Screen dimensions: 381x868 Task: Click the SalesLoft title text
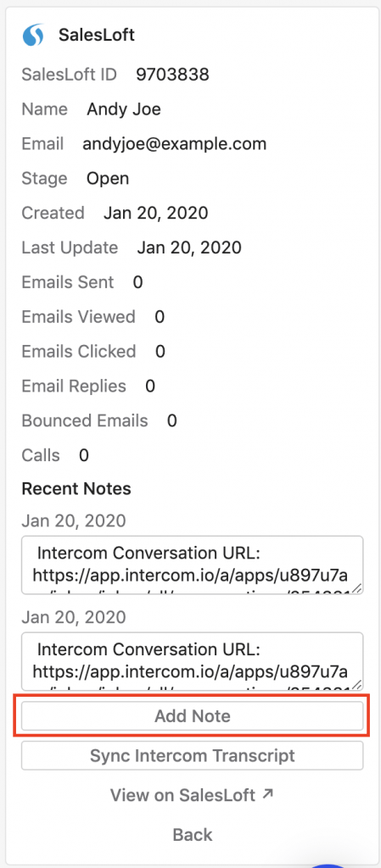click(97, 36)
